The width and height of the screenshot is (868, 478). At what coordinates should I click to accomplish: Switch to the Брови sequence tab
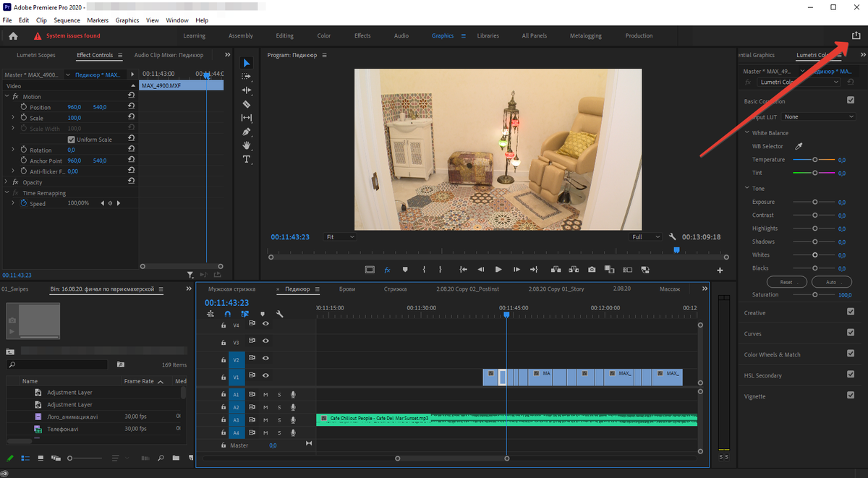(x=347, y=289)
